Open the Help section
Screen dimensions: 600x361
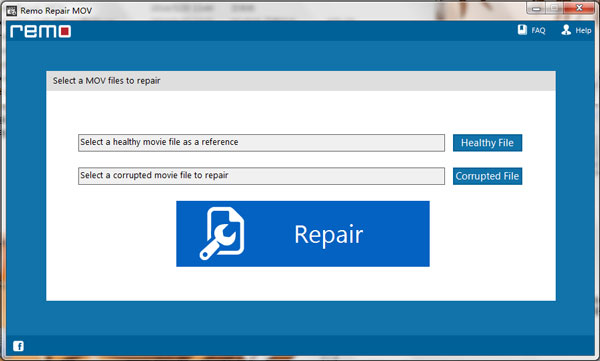pos(576,30)
